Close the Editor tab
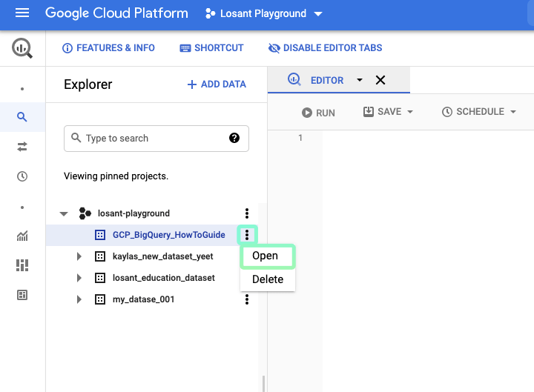Screen dimensions: 534x392 pyautogui.click(x=380, y=80)
